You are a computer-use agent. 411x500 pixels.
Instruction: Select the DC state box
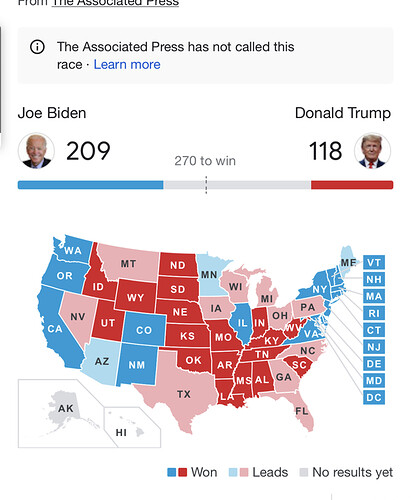374,397
